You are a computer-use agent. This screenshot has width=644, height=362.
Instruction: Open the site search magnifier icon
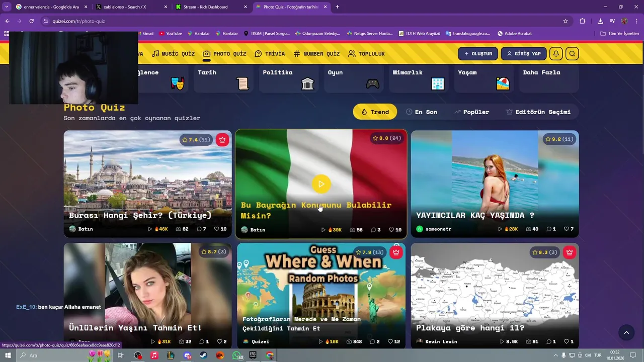[x=572, y=54]
